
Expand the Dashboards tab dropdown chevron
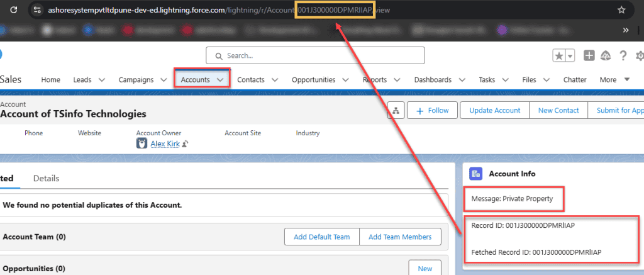pos(462,80)
